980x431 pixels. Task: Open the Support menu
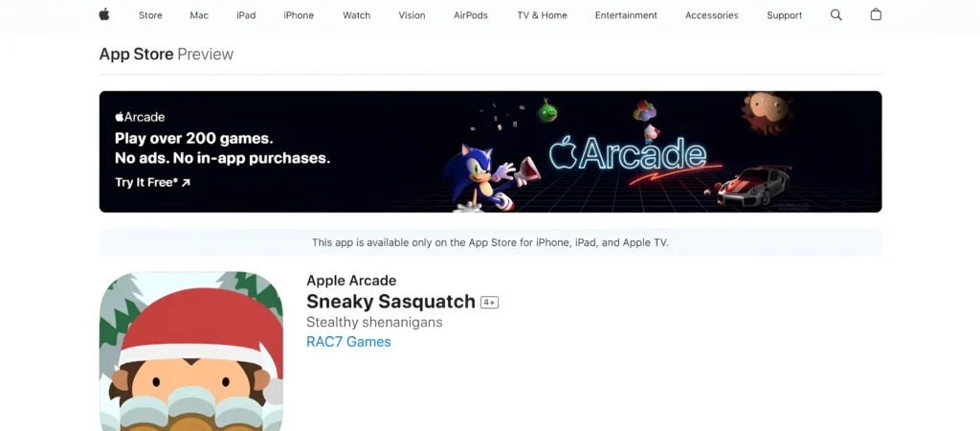(x=785, y=15)
